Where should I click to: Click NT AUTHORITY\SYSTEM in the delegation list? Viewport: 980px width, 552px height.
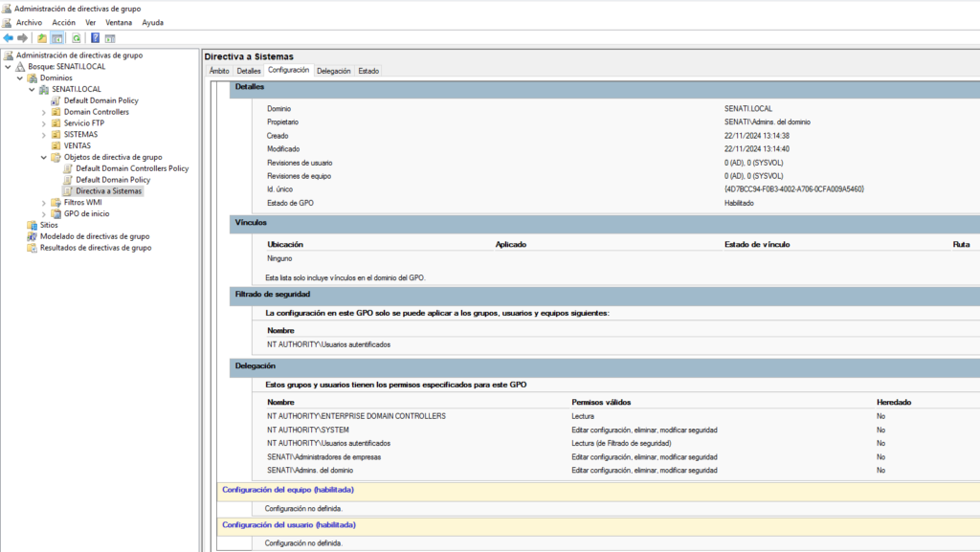[x=308, y=430]
